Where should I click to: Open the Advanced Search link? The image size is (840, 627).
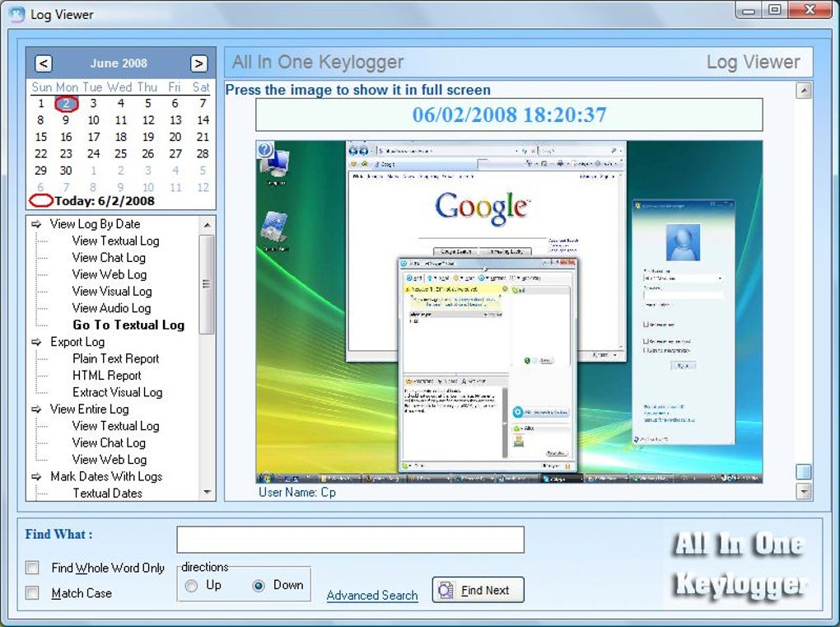(372, 596)
